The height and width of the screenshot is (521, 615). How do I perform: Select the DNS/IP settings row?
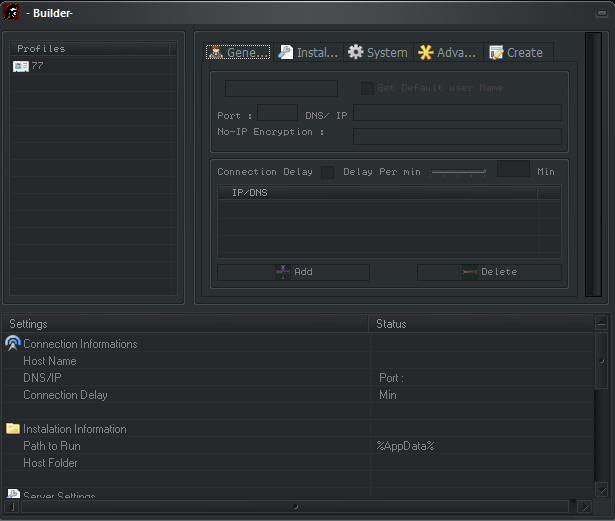(298, 377)
